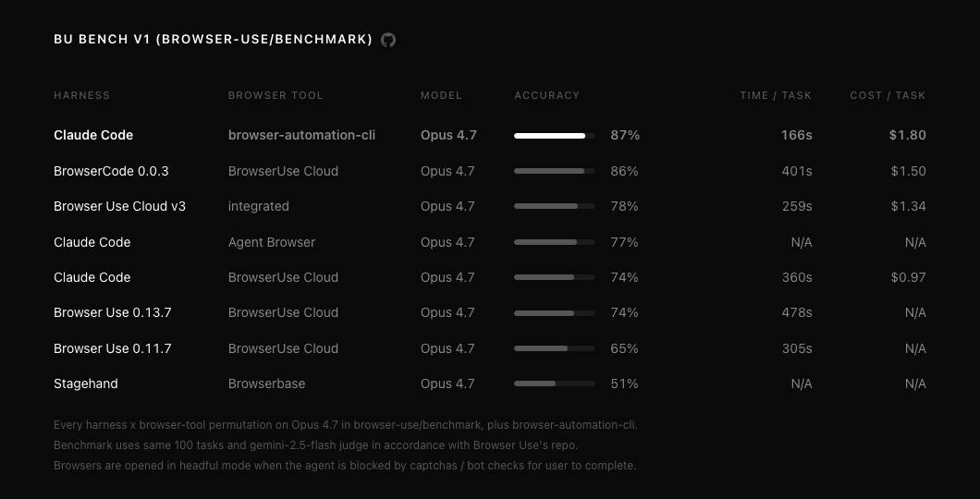Select the Browser Use 0.13.7 row
This screenshot has width=980, height=499.
tap(490, 312)
